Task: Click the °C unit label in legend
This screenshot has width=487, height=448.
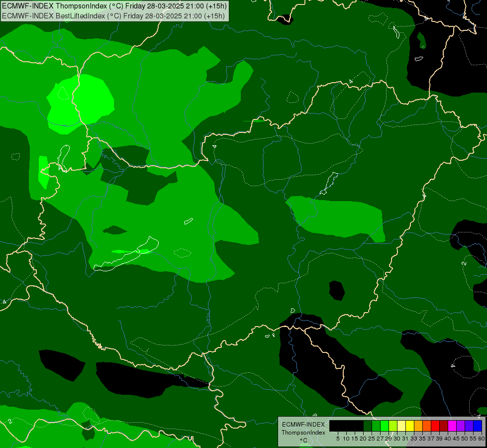Action: (303, 441)
